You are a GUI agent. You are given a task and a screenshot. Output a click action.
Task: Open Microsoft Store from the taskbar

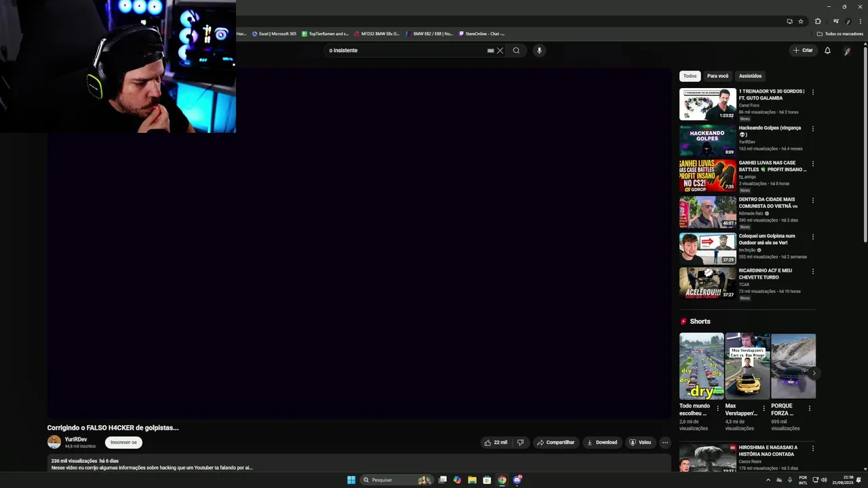pos(487,480)
